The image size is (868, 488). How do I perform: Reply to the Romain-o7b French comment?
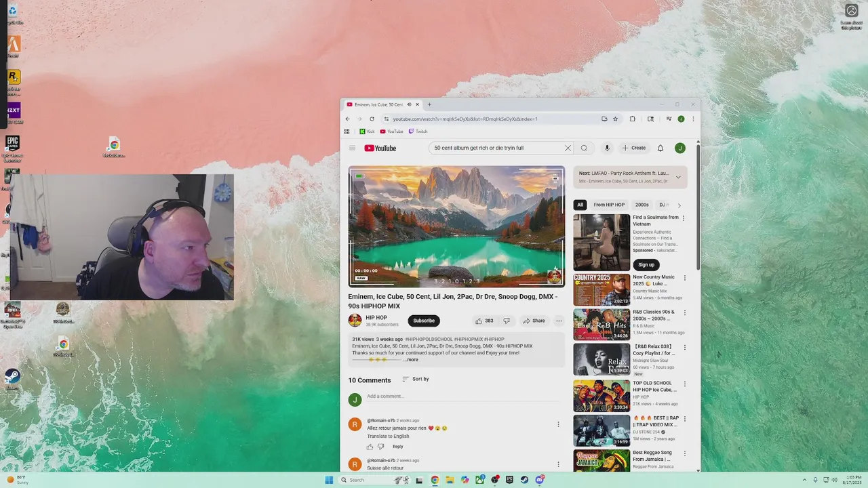tap(397, 447)
